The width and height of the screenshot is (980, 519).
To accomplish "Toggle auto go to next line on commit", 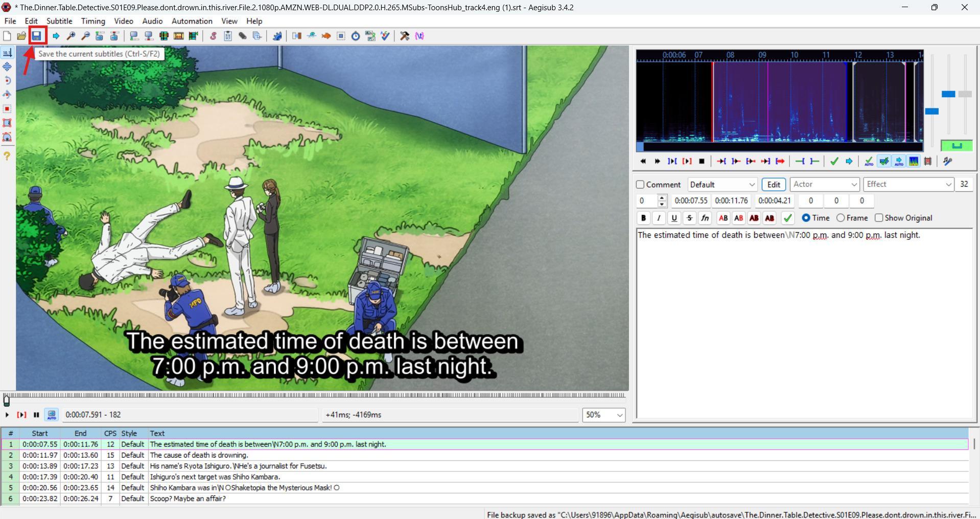I will click(883, 161).
